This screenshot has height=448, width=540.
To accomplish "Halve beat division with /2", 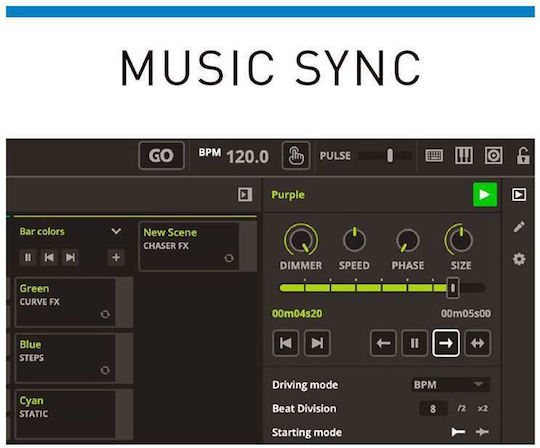I will tap(461, 408).
